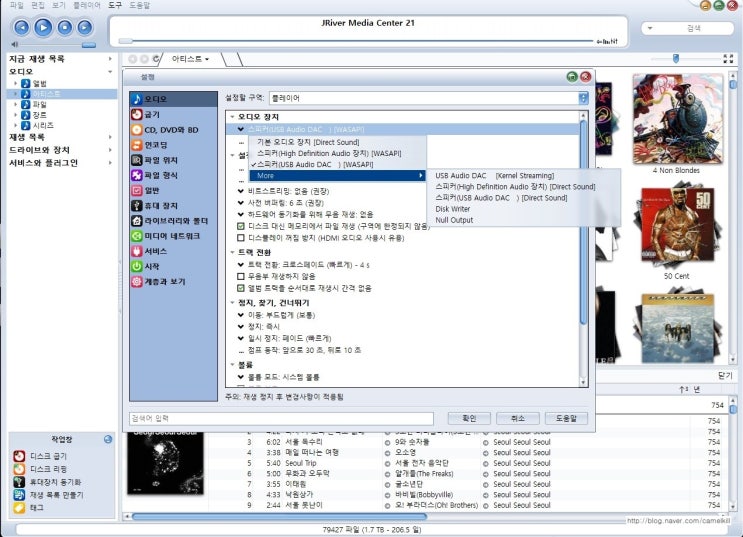Adjust the thumbnail size slider
Screen dimensions: 743x537
(x=684, y=58)
